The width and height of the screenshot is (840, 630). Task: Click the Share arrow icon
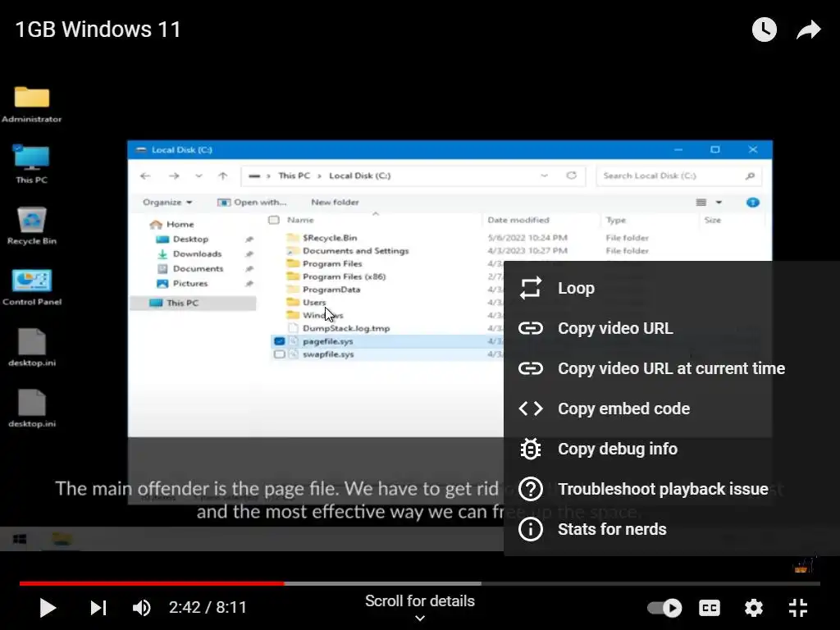pyautogui.click(x=808, y=30)
